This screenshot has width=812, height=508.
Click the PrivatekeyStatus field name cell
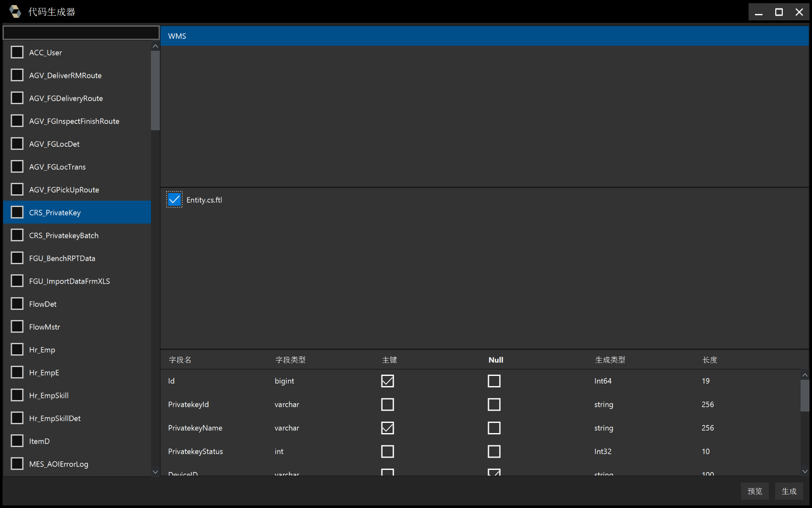point(195,451)
